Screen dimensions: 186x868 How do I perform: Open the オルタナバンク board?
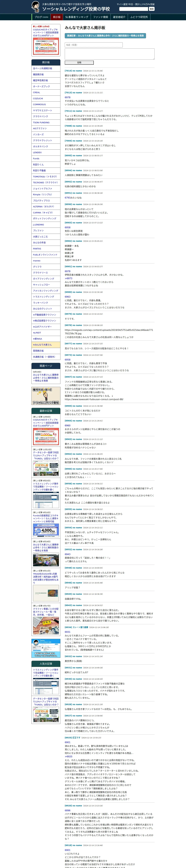point(46,147)
